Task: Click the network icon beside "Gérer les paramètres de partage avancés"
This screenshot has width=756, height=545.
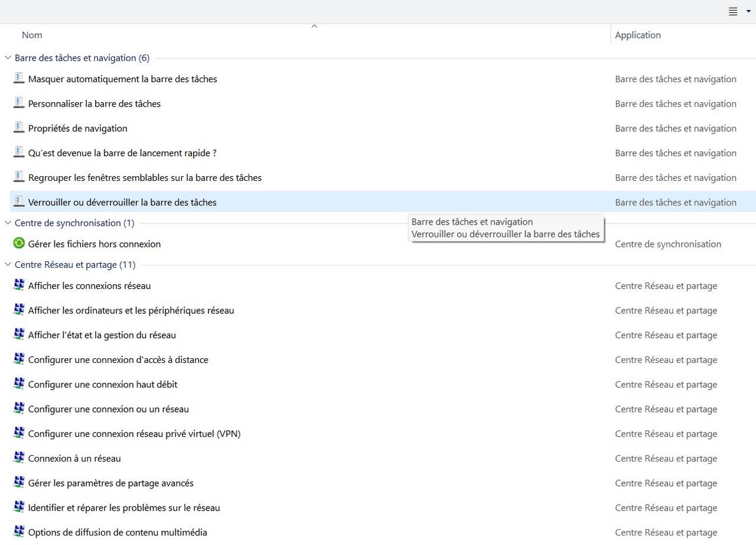Action: point(18,482)
